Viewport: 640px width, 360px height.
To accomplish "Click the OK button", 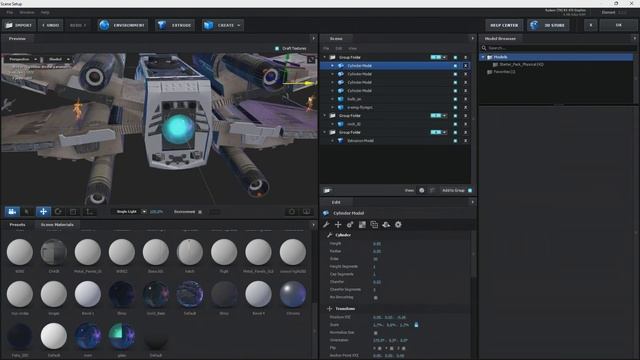I will (618, 25).
